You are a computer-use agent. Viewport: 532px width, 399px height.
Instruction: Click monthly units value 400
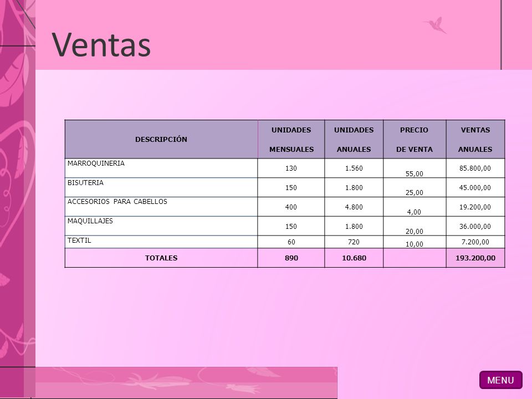point(291,207)
